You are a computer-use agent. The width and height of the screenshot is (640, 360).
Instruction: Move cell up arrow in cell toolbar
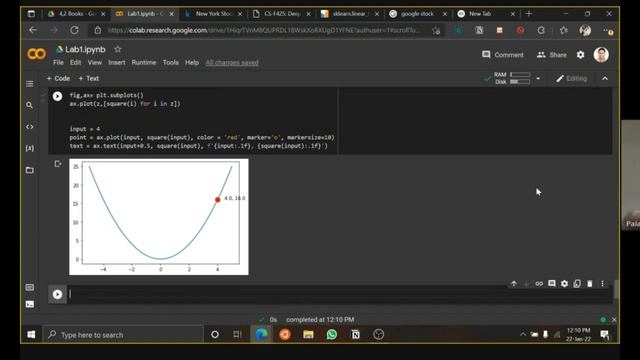click(x=513, y=283)
